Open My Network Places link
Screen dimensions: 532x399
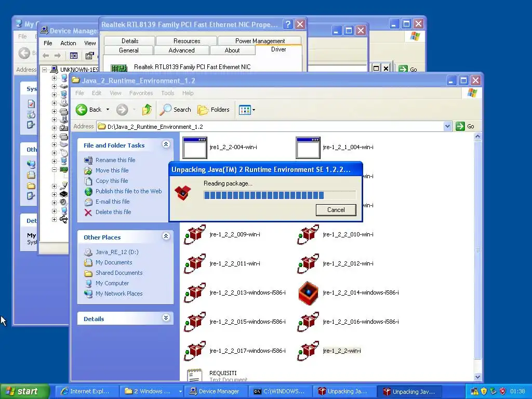[119, 294]
